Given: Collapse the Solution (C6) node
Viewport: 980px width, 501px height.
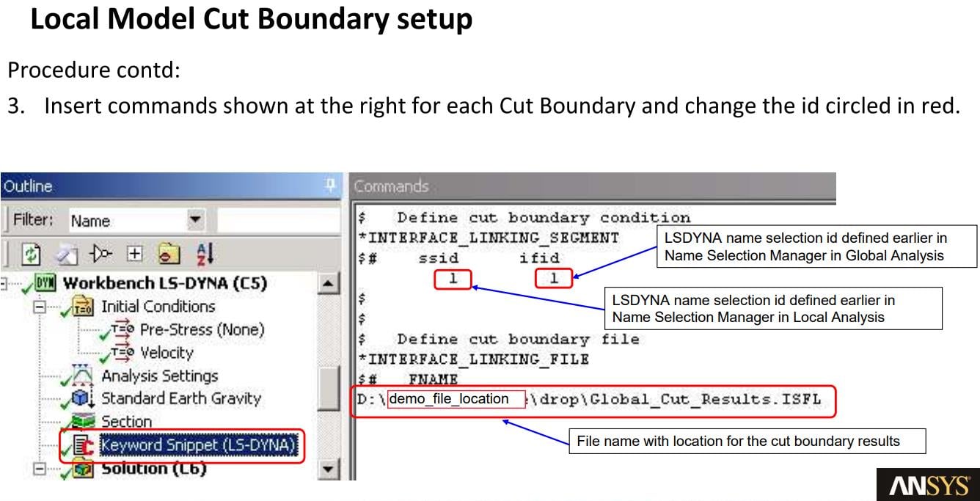Looking at the screenshot, I should pyautogui.click(x=40, y=469).
